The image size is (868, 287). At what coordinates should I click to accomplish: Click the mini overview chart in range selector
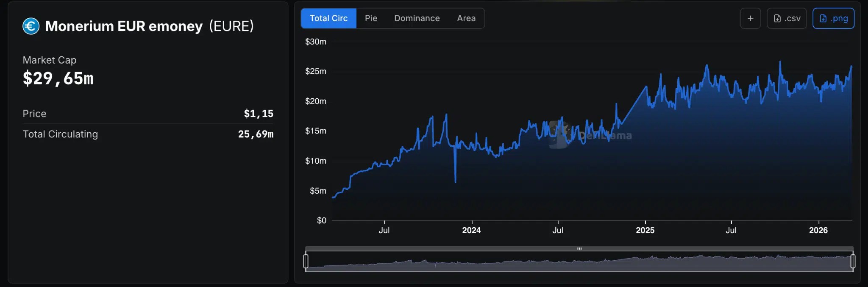[x=579, y=262]
